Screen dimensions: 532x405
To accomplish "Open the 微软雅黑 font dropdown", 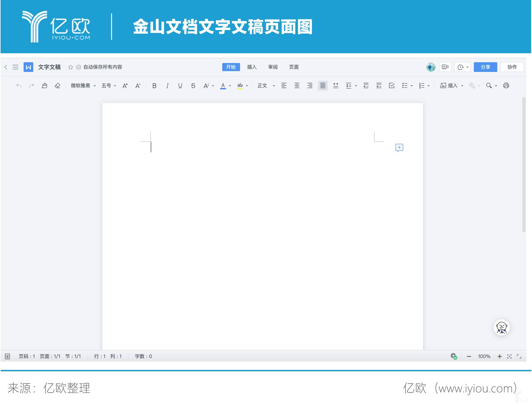I will click(83, 86).
